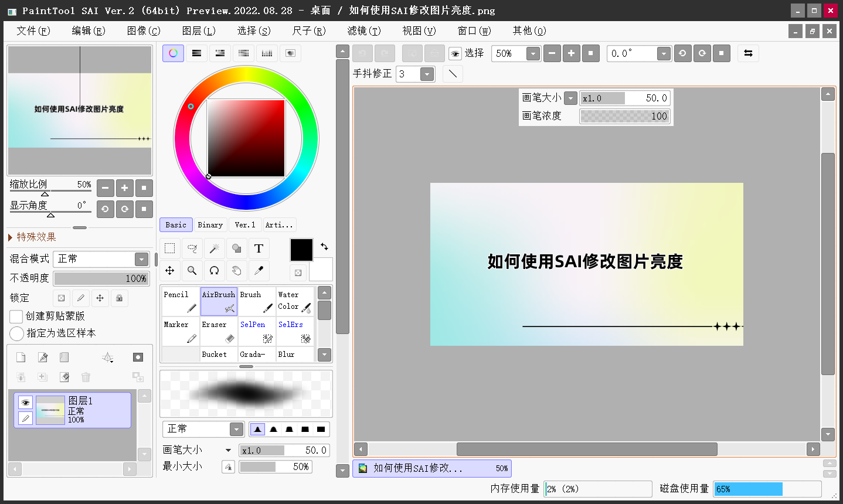Zoom out using navigator minus button
Viewport: 843px width, 504px height.
(106, 188)
